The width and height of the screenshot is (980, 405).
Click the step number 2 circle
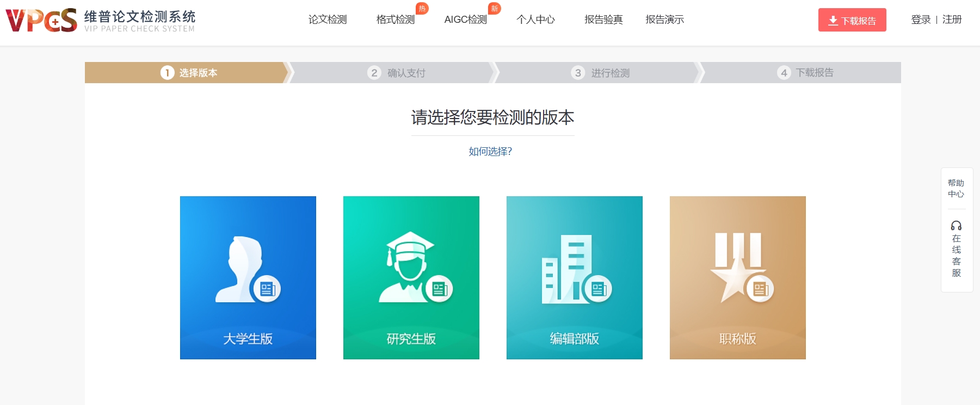coord(374,72)
